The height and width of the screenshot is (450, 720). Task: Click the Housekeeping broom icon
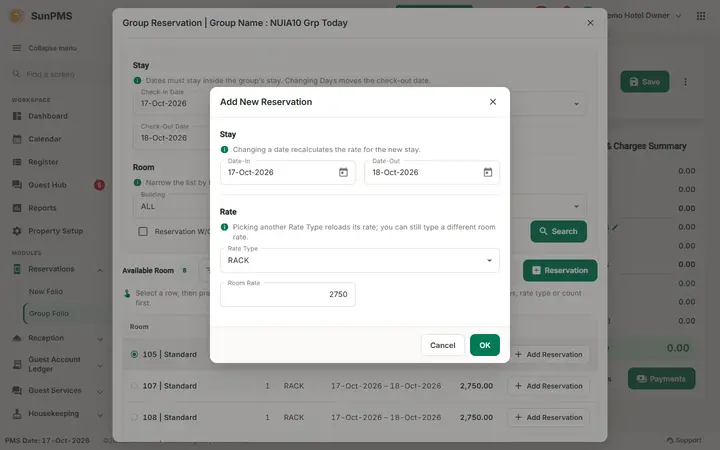coord(17,413)
